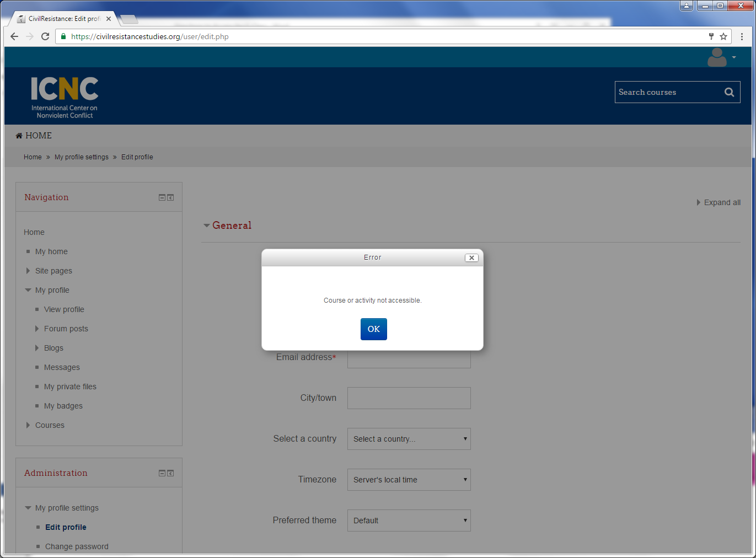This screenshot has width=756, height=558.
Task: Click the browser back arrow
Action: 14,36
